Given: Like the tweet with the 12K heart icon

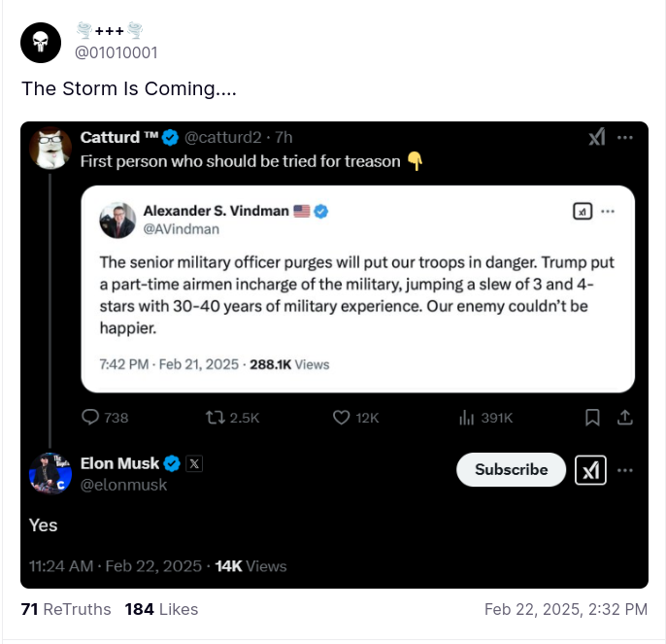Looking at the screenshot, I should coord(341,417).
